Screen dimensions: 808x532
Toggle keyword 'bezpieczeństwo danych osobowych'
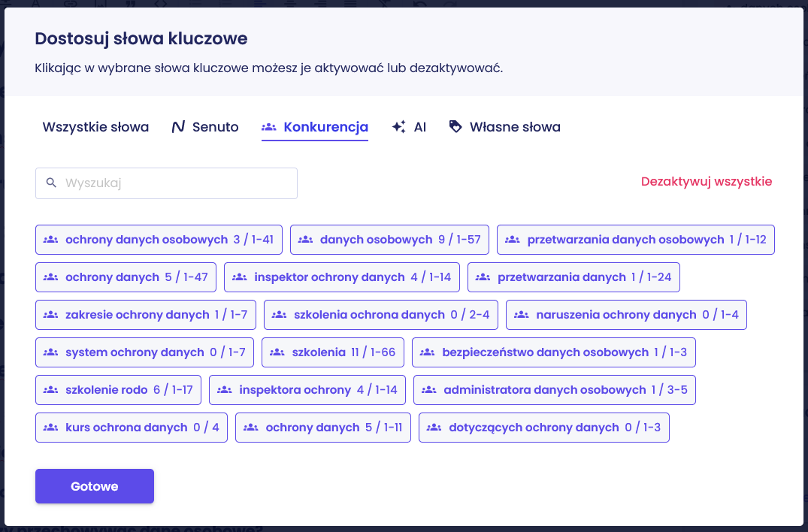tap(554, 352)
